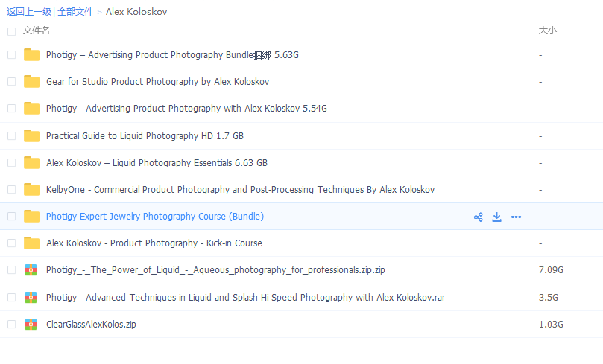Viewport: 603px width, 364px height.
Task: Click the folder icon of Liquid Photography Essentials
Action: pos(31,163)
